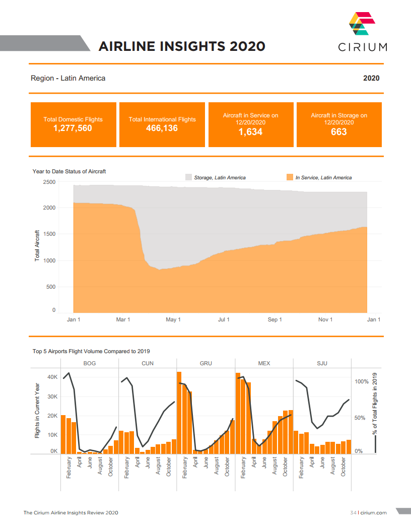Click the Cirium logo icon

(x=362, y=24)
